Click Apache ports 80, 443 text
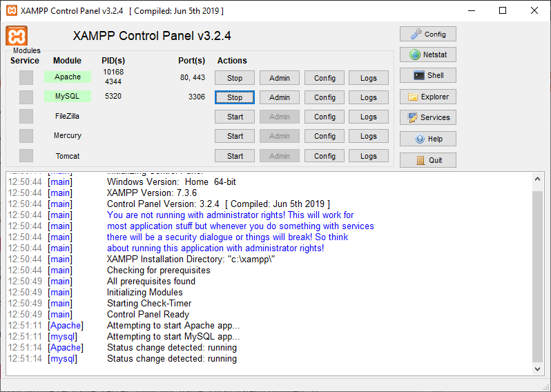 pyautogui.click(x=193, y=77)
